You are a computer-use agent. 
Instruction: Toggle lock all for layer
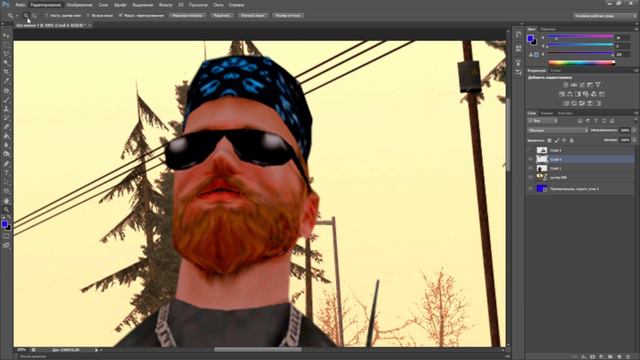click(571, 140)
